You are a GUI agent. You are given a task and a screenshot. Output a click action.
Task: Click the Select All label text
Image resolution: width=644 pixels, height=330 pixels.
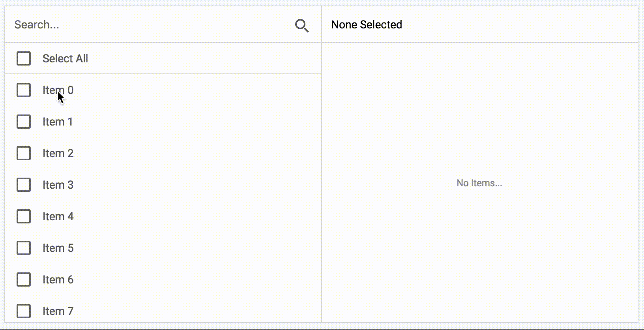66,58
